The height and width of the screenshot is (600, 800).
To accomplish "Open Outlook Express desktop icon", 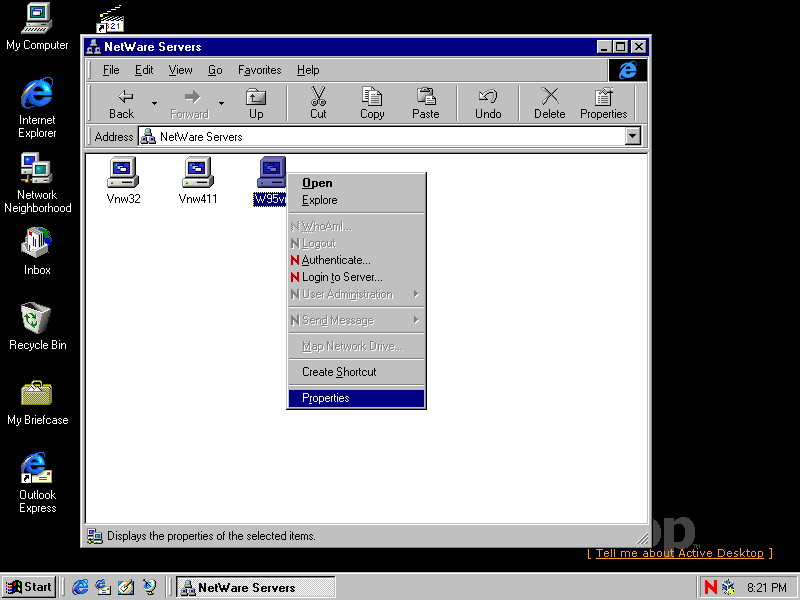I will tap(37, 483).
